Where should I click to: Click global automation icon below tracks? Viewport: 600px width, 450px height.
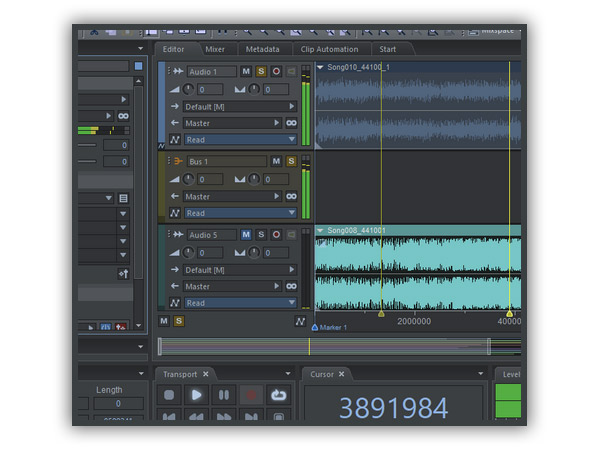pos(300,321)
